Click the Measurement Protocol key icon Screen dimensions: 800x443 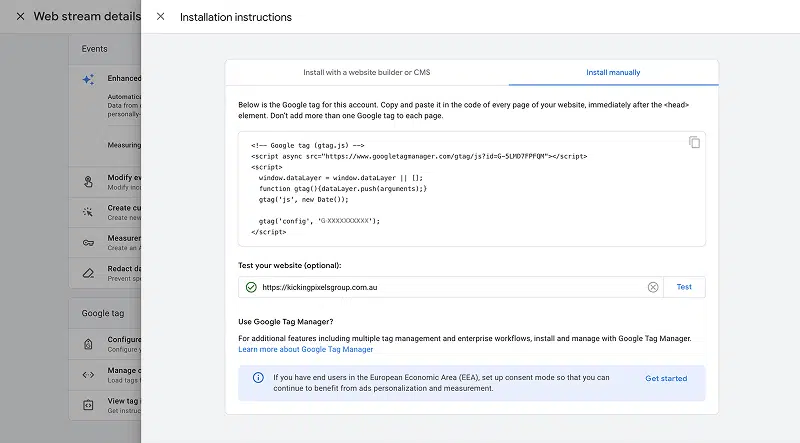88,243
